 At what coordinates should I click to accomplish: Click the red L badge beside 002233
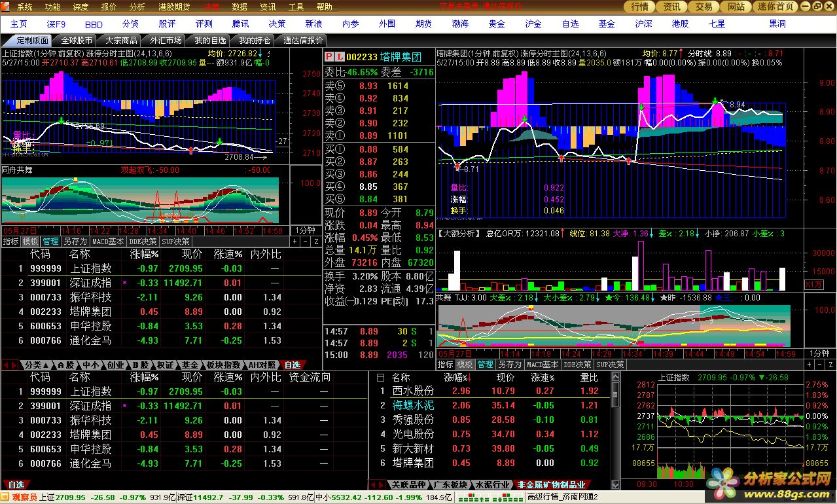[x=339, y=57]
